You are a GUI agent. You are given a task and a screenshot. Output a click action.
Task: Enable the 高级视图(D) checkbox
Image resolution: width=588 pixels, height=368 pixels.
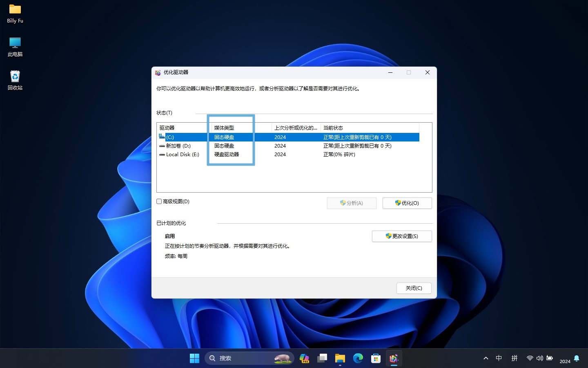(159, 201)
